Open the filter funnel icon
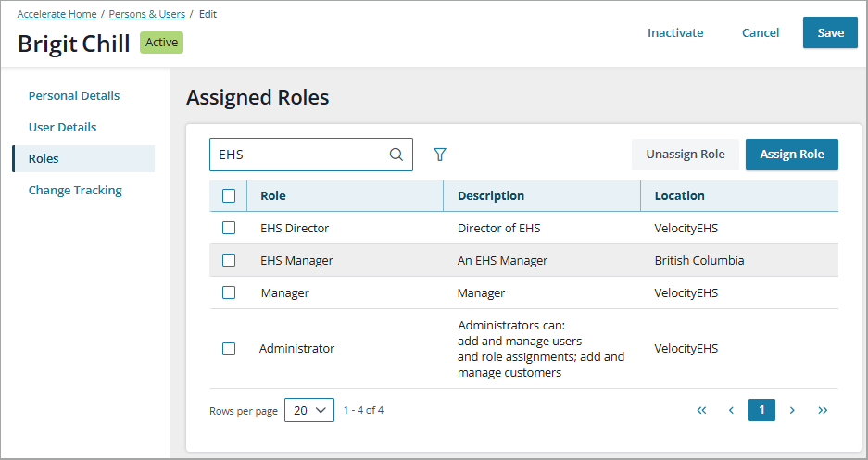 439,155
